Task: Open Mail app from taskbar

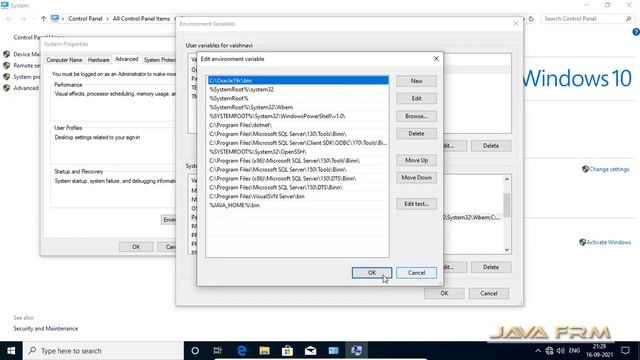Action: (310, 351)
